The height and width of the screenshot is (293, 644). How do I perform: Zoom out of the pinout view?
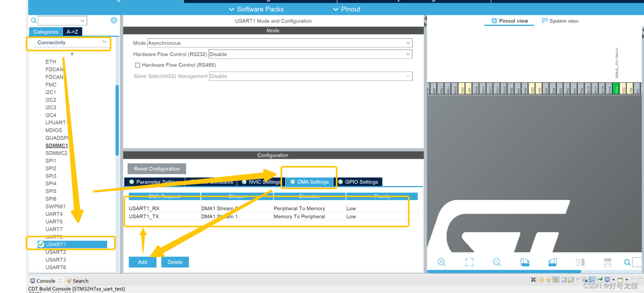pyautogui.click(x=497, y=262)
